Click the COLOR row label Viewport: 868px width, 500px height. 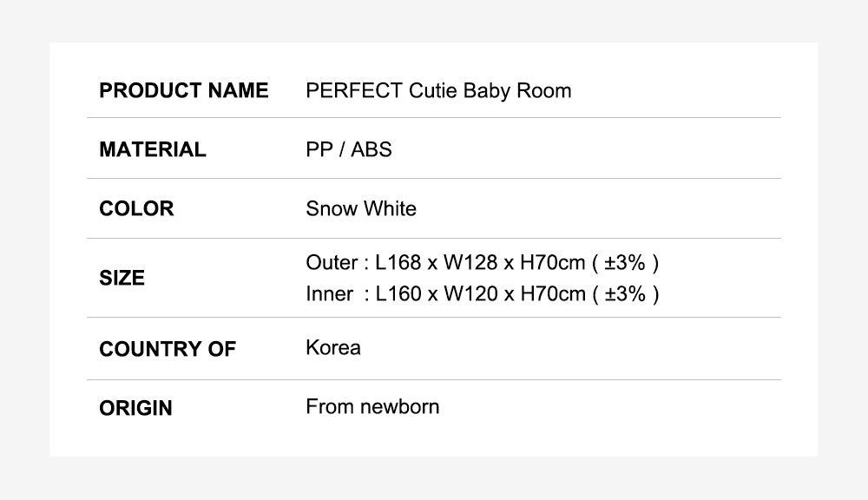136,208
